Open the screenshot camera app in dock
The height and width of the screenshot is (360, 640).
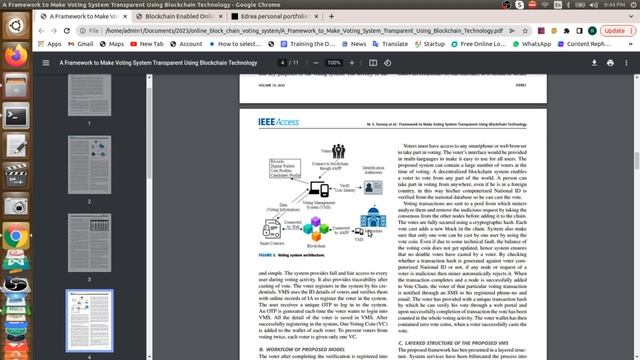16,206
